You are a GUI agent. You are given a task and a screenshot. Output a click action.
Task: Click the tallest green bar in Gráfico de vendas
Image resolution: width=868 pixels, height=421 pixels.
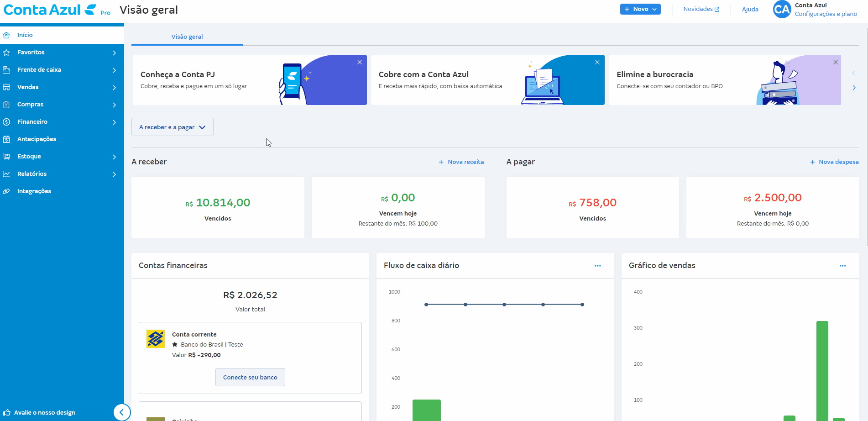[822, 371]
